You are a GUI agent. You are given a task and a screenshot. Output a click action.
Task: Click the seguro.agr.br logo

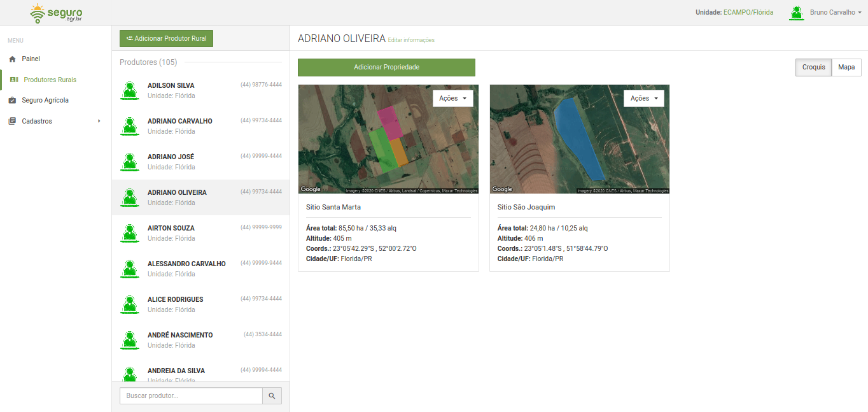pyautogui.click(x=56, y=13)
